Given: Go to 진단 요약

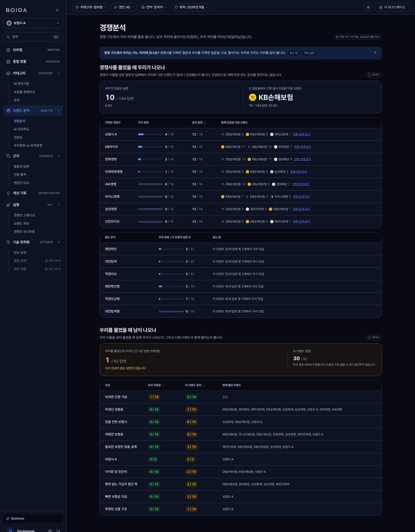Looking at the screenshot, I should pos(20,253).
